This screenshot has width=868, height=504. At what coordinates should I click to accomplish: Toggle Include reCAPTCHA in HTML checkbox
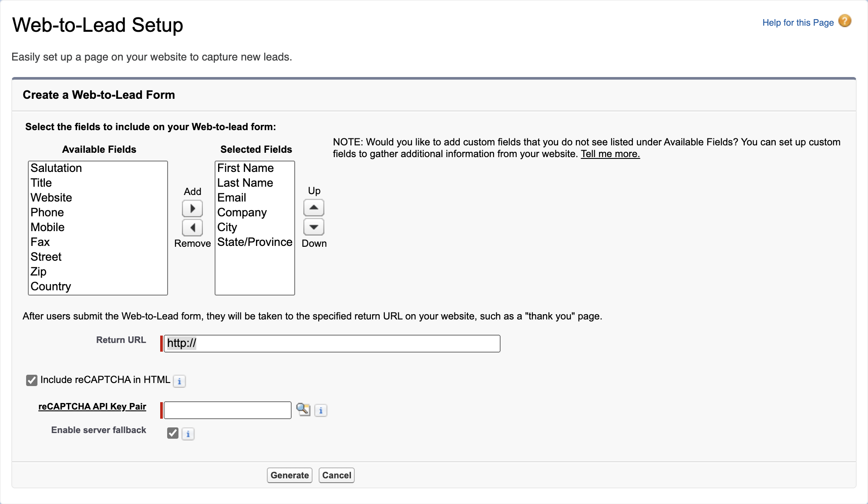[31, 380]
